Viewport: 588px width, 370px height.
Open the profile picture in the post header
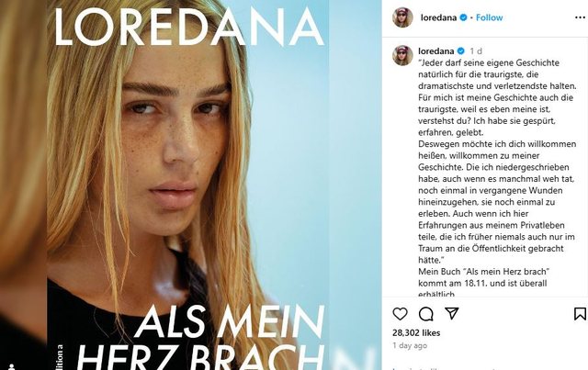coord(402,17)
